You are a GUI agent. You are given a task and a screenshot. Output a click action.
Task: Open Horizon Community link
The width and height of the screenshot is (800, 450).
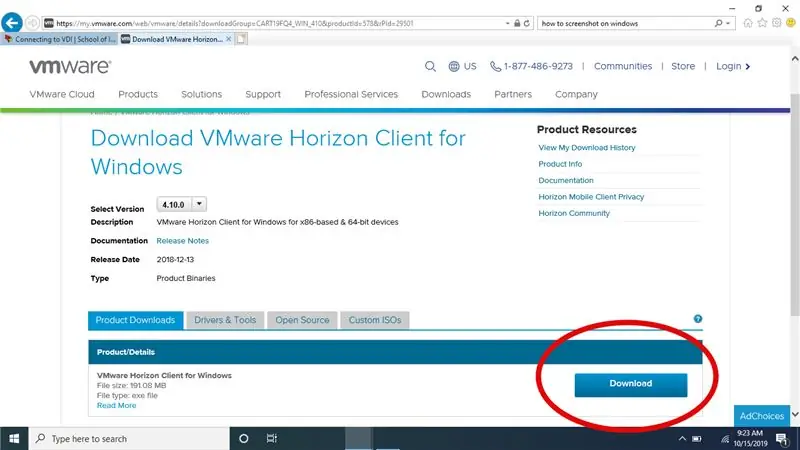click(574, 213)
